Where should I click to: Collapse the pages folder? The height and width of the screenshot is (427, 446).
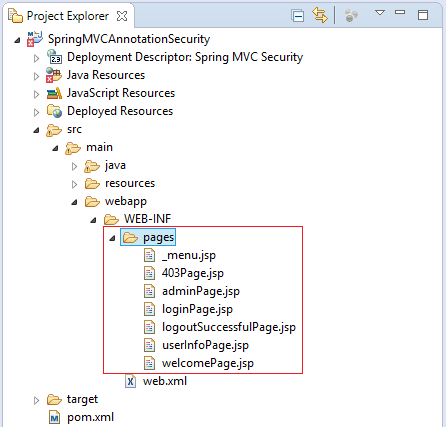pyautogui.click(x=112, y=238)
